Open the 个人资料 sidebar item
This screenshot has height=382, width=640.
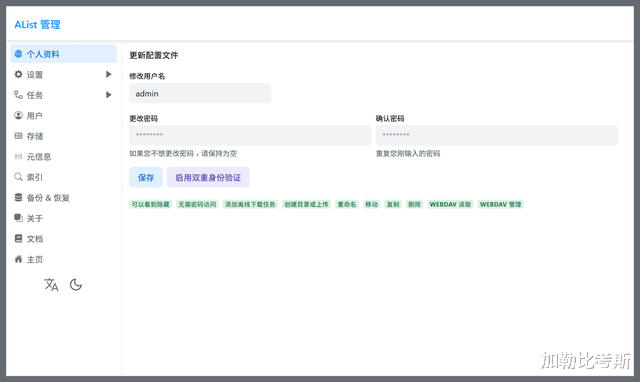point(63,54)
